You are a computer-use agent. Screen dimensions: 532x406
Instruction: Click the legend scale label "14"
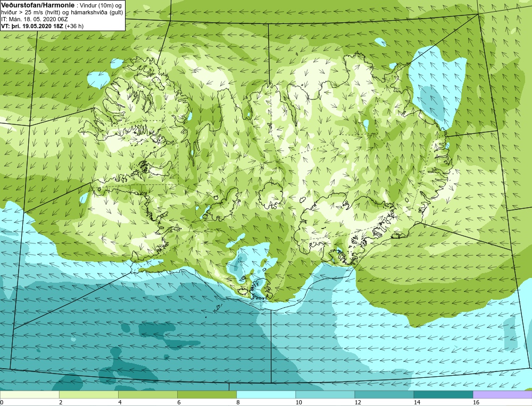click(417, 402)
